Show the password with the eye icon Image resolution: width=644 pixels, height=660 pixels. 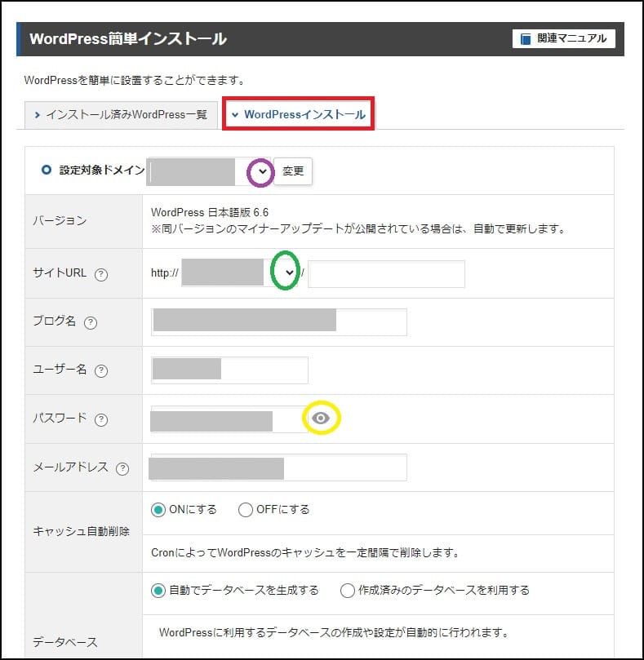tap(322, 419)
